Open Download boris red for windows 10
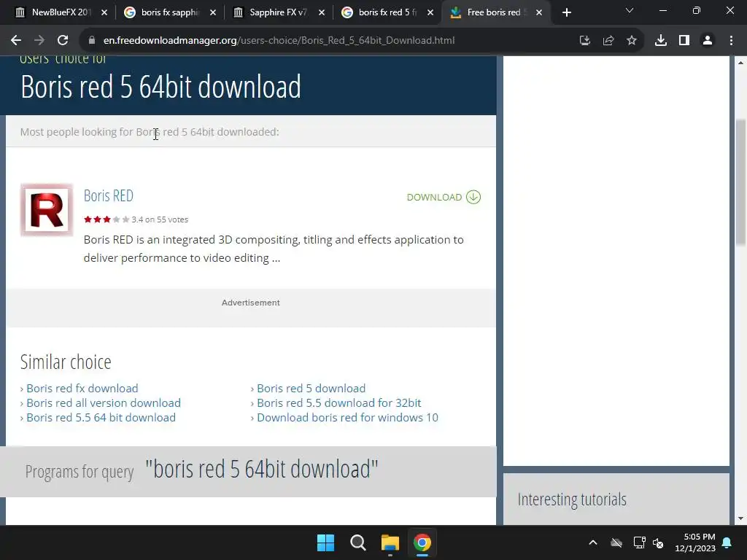 coord(347,418)
